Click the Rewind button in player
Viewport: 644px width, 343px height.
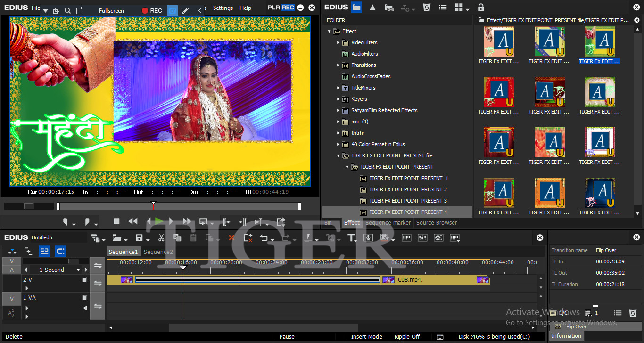tap(133, 221)
